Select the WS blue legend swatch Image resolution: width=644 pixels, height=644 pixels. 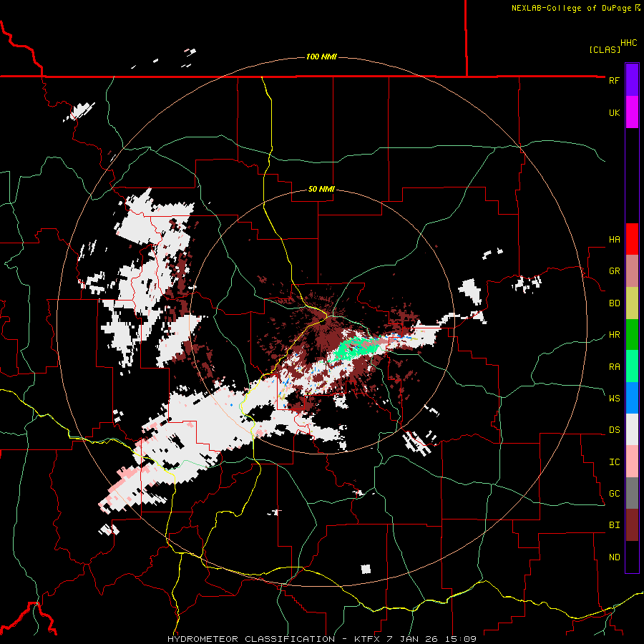(632, 398)
